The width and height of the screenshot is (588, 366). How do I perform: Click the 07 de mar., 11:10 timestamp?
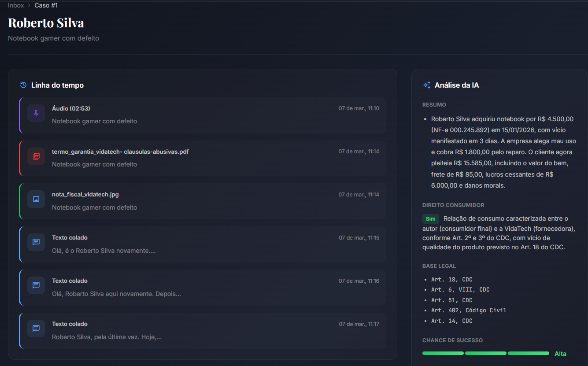click(x=359, y=108)
